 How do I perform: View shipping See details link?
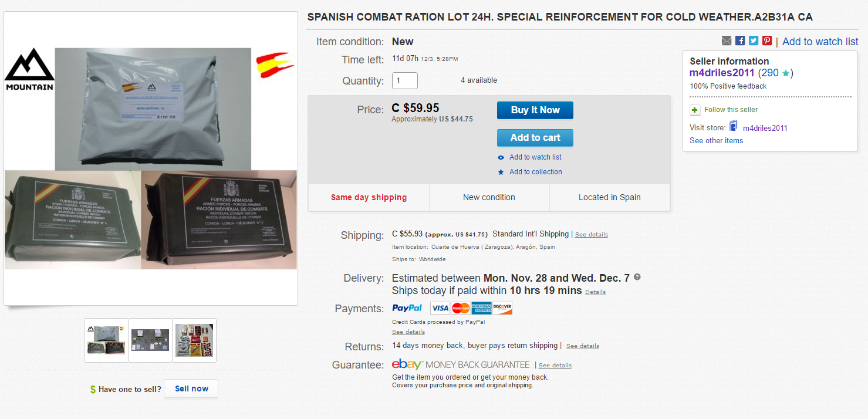pos(591,235)
